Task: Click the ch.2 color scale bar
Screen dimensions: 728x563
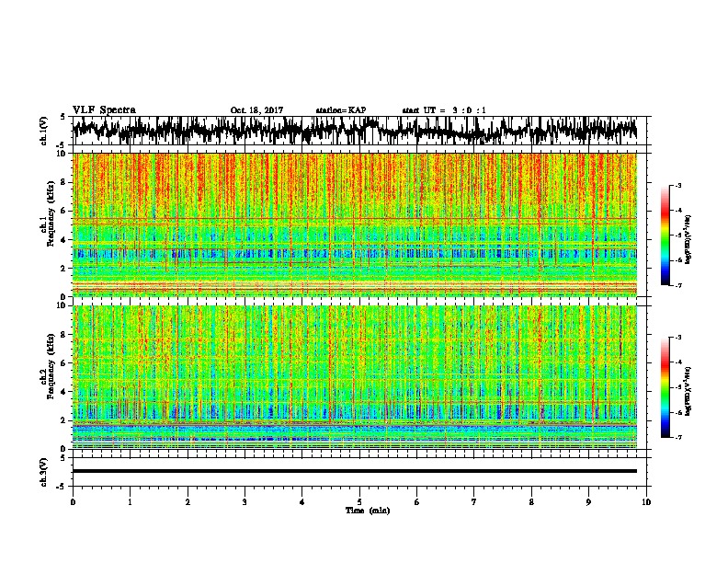Action: (x=665, y=387)
